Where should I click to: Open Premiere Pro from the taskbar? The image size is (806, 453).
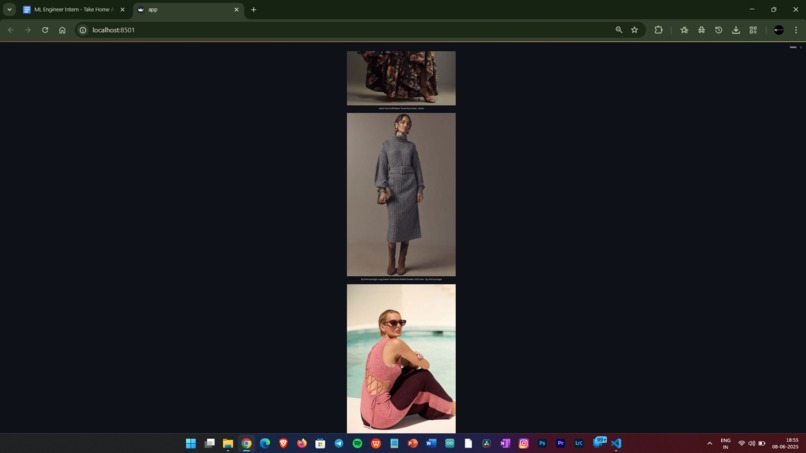click(x=561, y=443)
